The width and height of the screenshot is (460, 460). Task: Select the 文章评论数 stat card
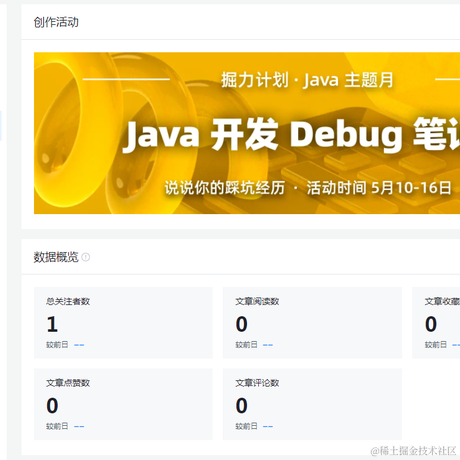(x=312, y=404)
